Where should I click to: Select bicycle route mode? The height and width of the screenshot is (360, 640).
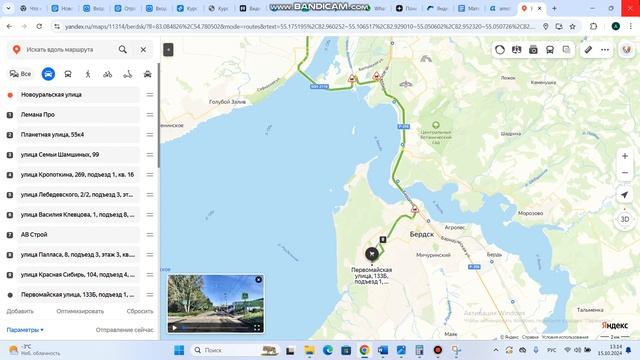[108, 74]
